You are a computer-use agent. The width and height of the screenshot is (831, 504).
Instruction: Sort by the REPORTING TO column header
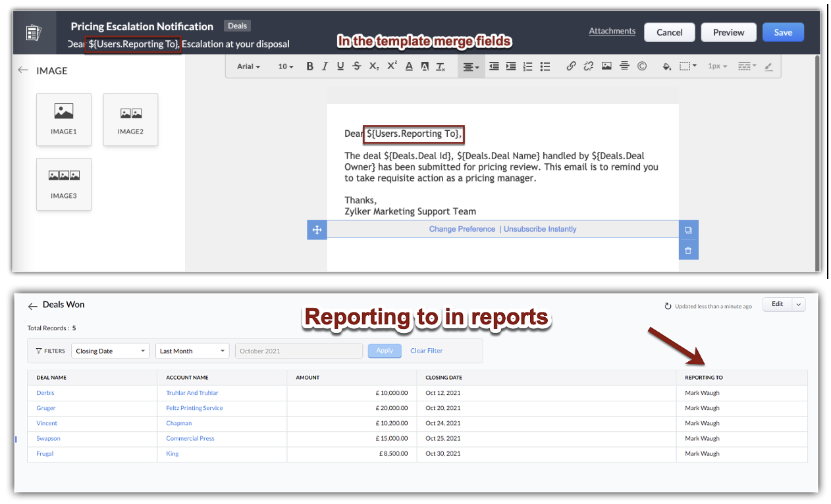pos(703,378)
